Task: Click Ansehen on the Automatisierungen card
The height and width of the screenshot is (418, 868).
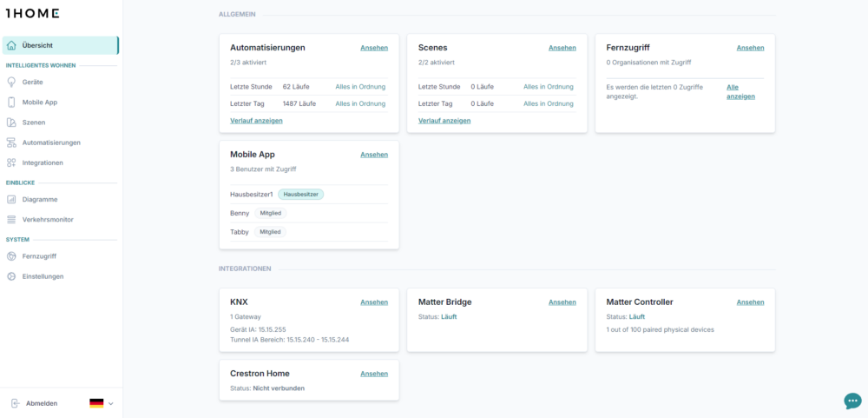Action: (374, 49)
